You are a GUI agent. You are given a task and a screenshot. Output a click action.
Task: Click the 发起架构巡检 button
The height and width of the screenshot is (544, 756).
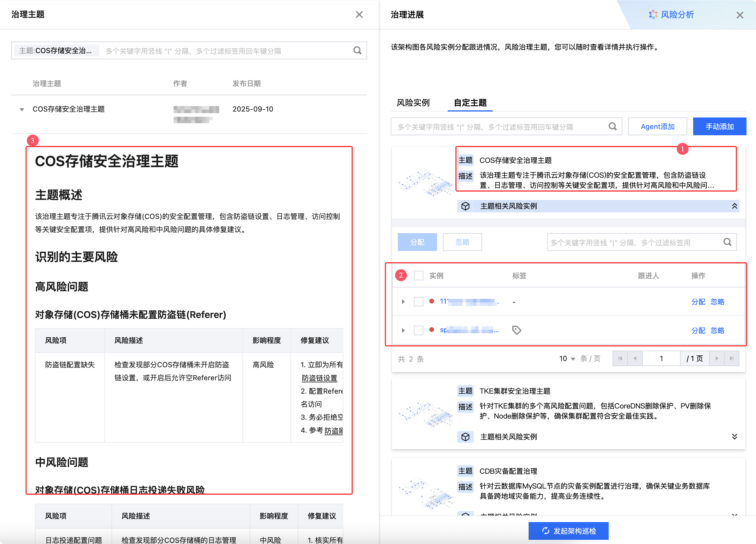[568, 531]
